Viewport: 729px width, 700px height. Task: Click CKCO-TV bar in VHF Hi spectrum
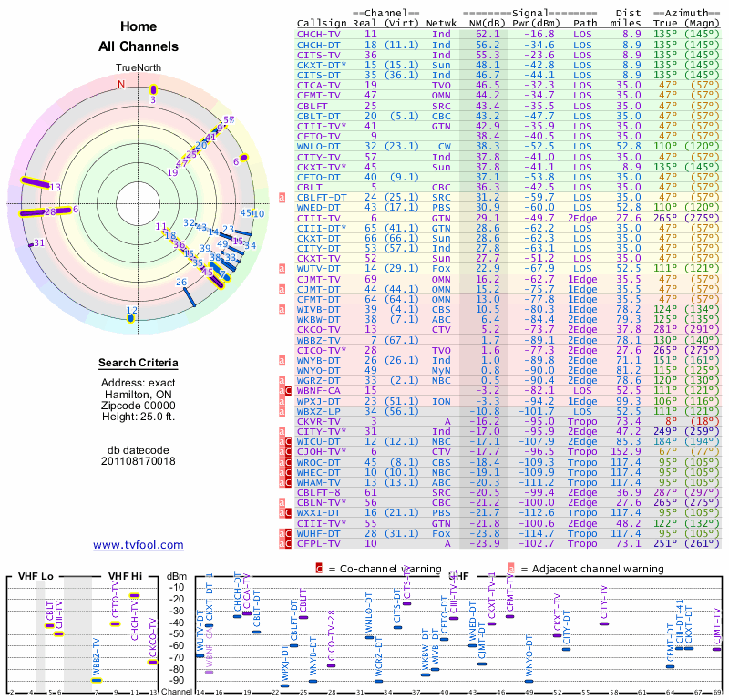coord(152,662)
